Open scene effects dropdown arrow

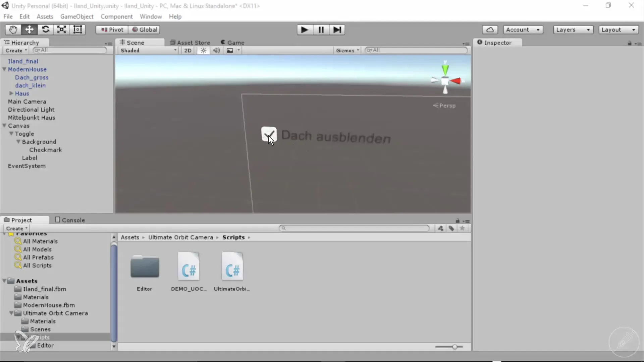tap(238, 50)
